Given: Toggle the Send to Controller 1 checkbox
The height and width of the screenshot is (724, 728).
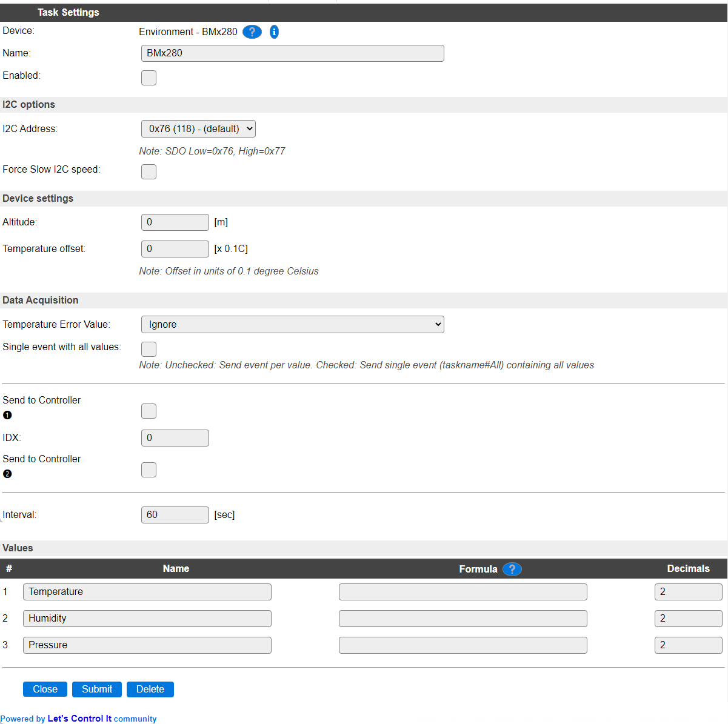Looking at the screenshot, I should coord(149,411).
